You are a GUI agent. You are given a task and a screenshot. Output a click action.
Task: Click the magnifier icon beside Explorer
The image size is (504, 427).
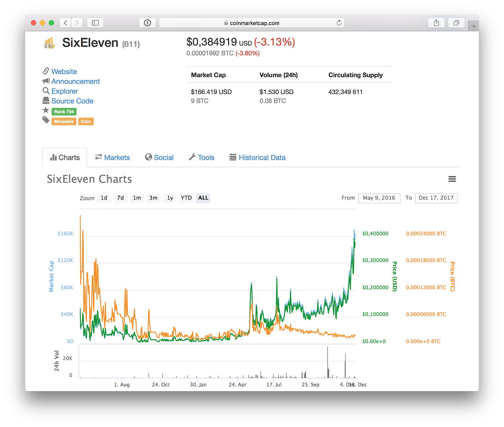(x=46, y=91)
